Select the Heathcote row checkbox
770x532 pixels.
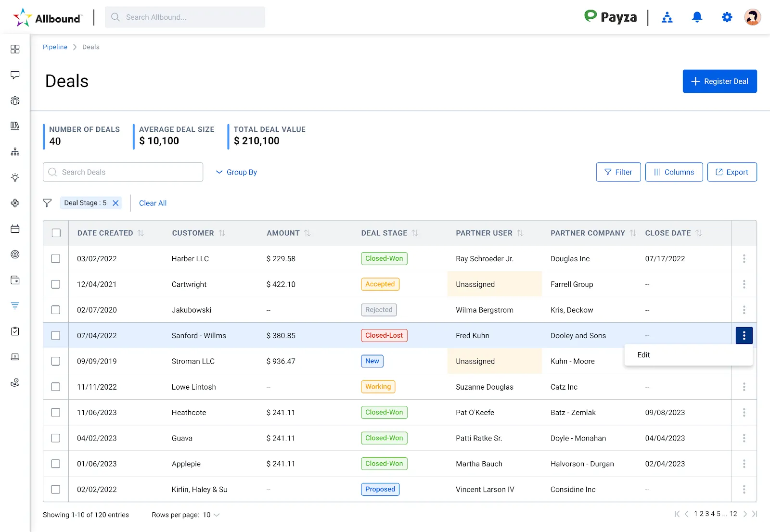[x=56, y=412]
